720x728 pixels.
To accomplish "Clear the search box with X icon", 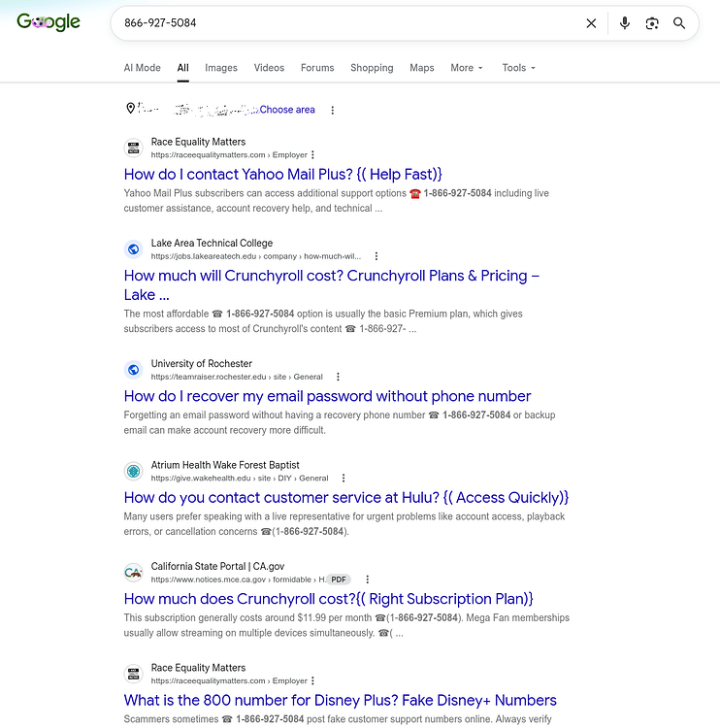I will click(591, 23).
